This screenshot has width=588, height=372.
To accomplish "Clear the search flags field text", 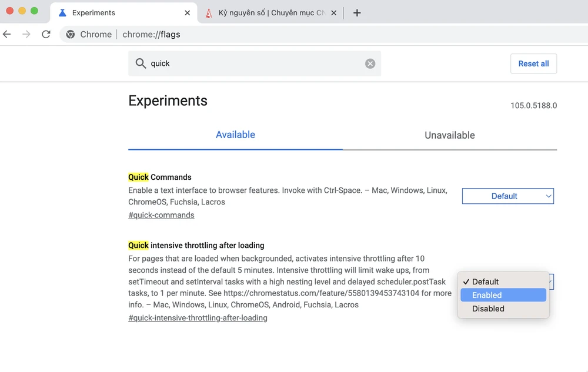I will coord(370,63).
